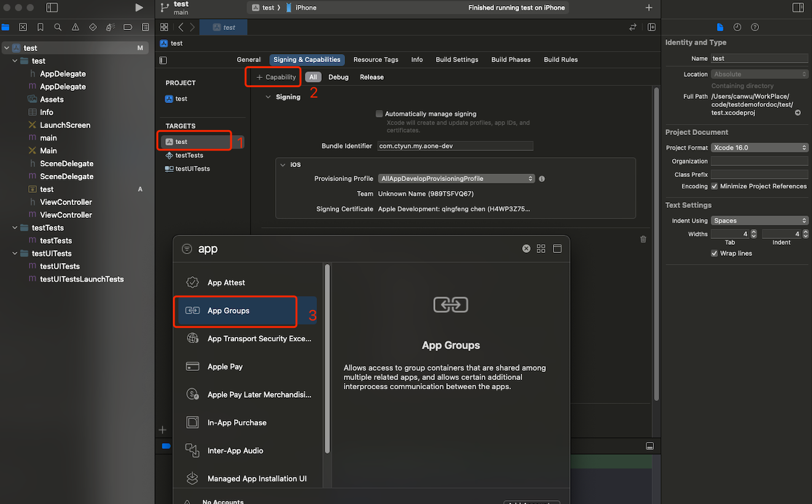
Task: Switch to the Build Phases tab
Action: click(511, 60)
